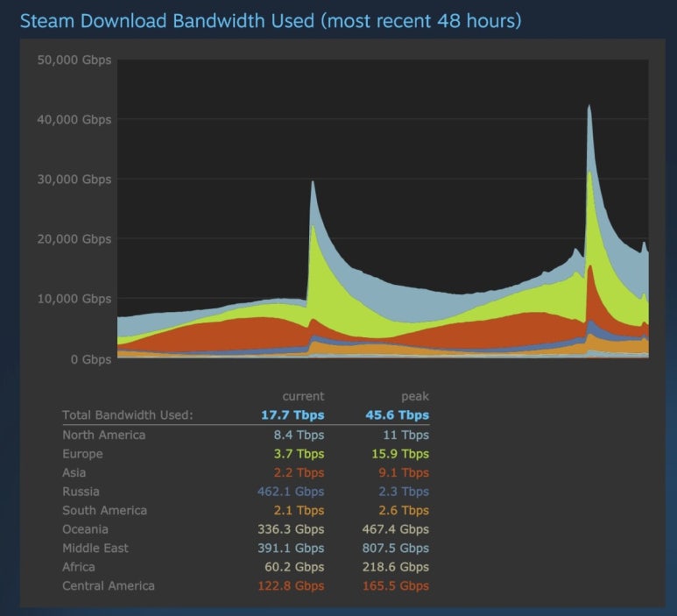Click the '0 Gbps' axis label
Viewport: 677px width, 616px height.
(91, 359)
